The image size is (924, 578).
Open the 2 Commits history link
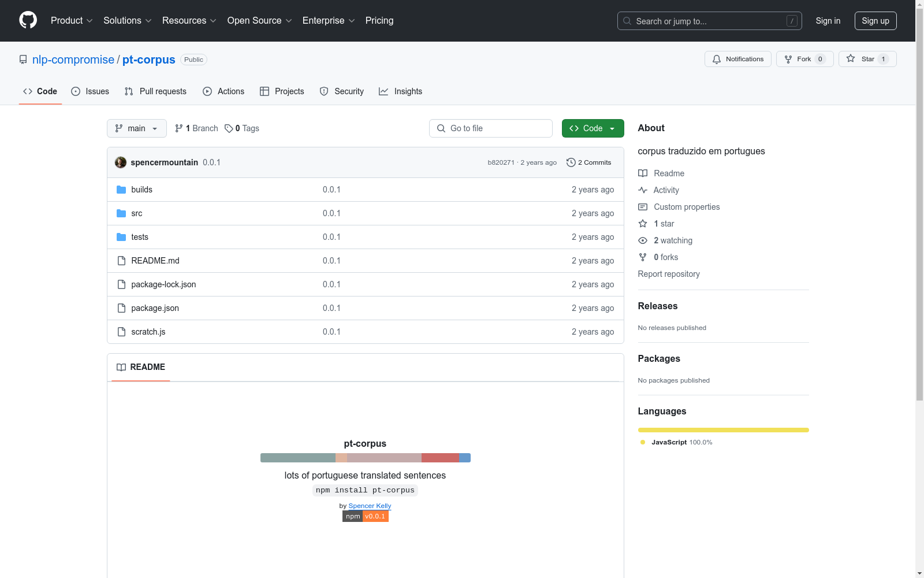click(589, 162)
